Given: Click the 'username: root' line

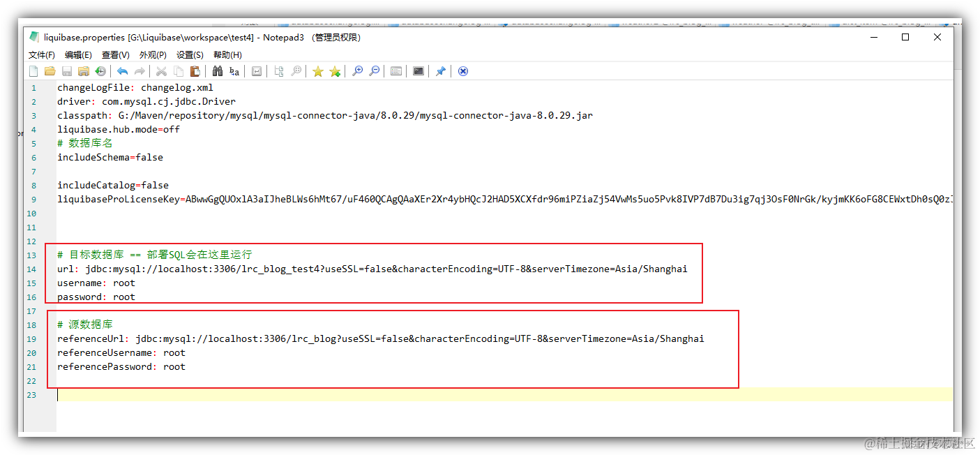Looking at the screenshot, I should point(96,283).
